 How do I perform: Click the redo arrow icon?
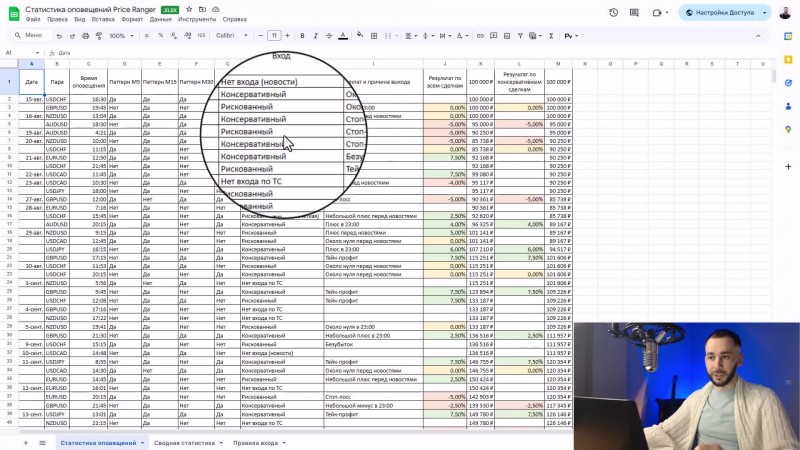tap(72, 36)
